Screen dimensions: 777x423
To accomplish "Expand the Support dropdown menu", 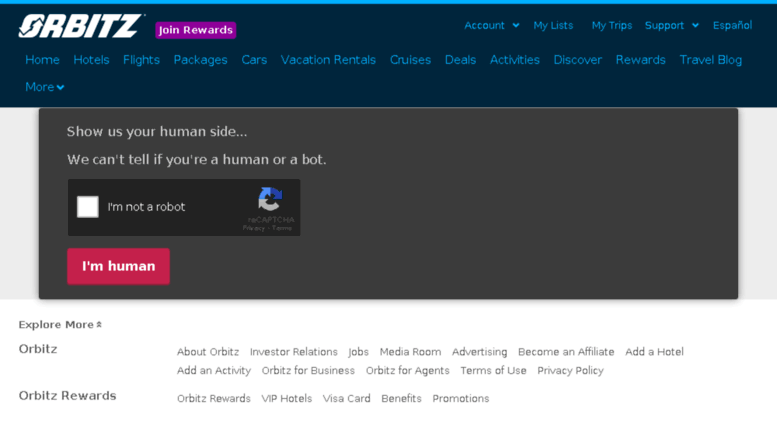I will pos(671,26).
